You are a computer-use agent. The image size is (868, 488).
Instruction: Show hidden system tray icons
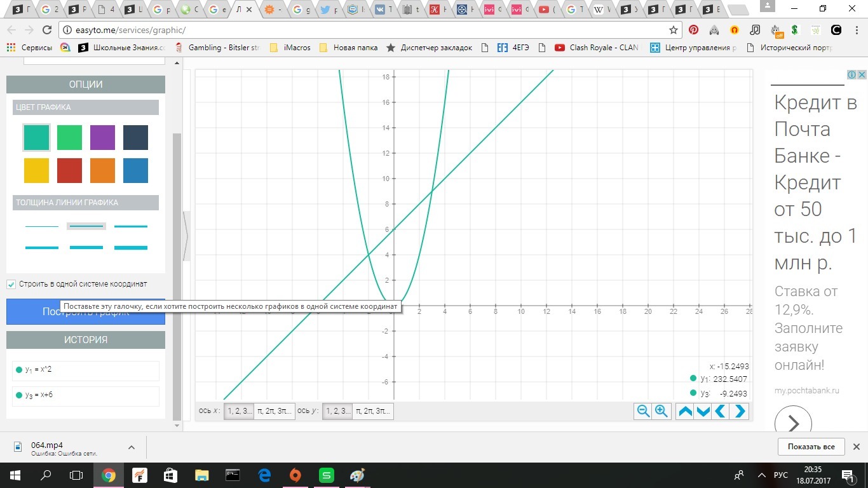pos(761,475)
